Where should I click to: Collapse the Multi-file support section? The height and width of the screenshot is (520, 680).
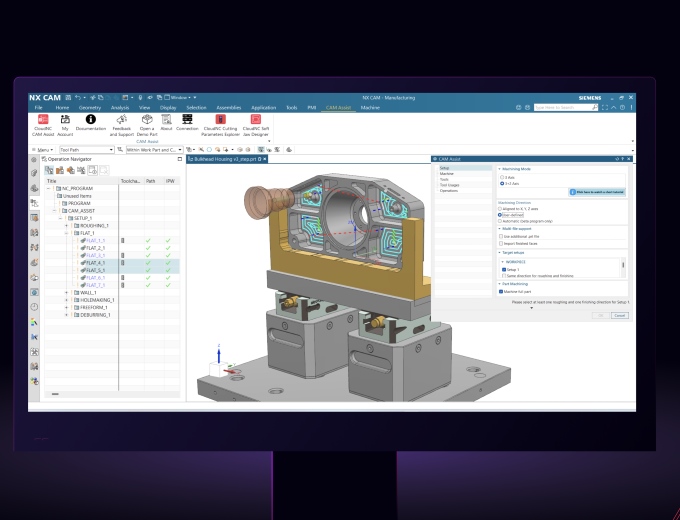[499, 229]
